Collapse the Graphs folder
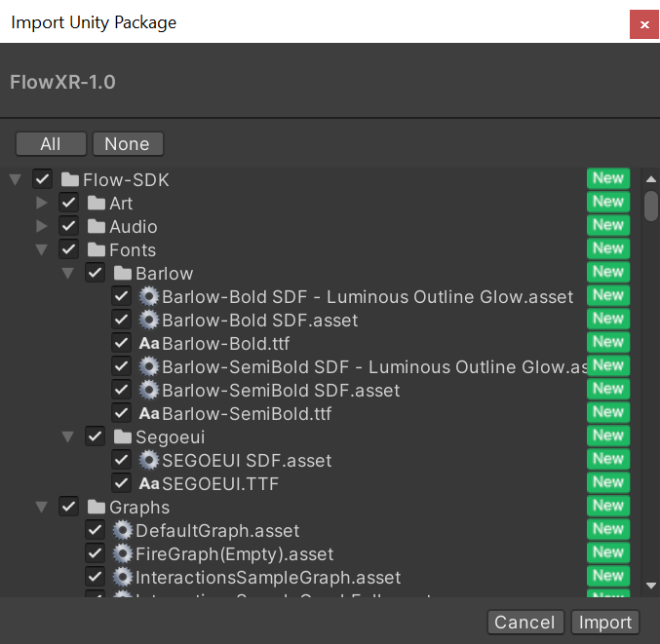Viewport: 660px width, 644px height. [x=41, y=508]
